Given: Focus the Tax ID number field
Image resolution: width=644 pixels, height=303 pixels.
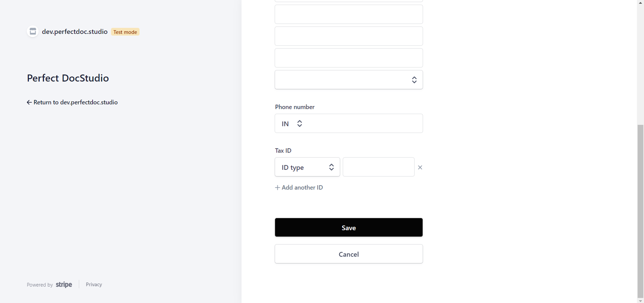Looking at the screenshot, I should (x=378, y=167).
